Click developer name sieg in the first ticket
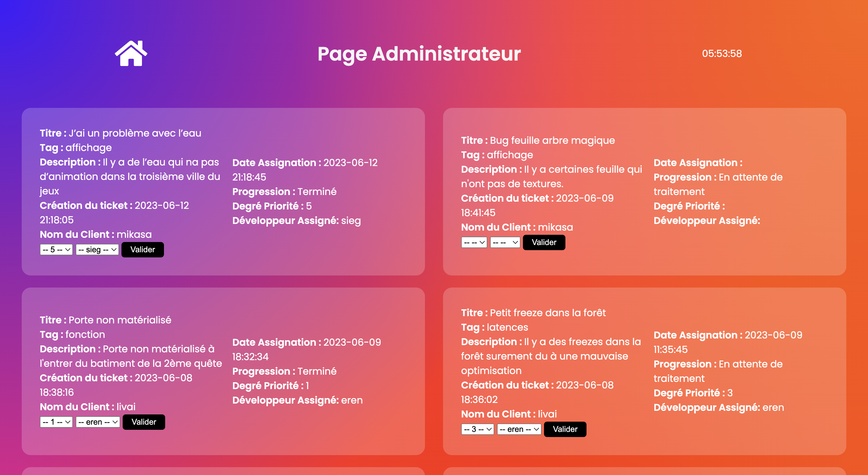 pos(351,221)
